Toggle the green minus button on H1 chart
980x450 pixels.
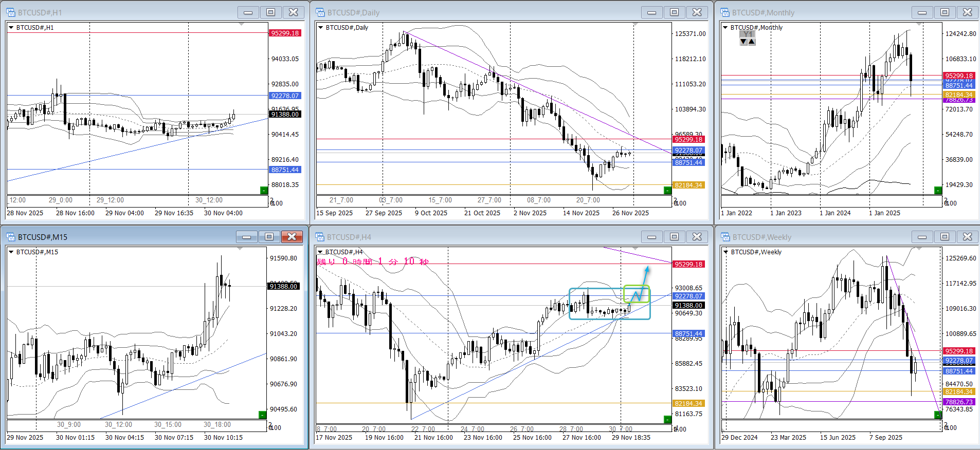(x=264, y=191)
